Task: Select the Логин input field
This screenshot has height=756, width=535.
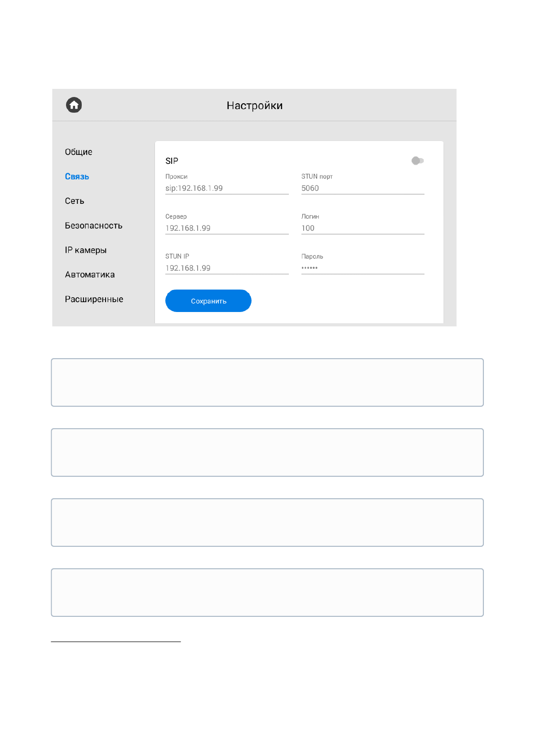Action: tap(363, 229)
